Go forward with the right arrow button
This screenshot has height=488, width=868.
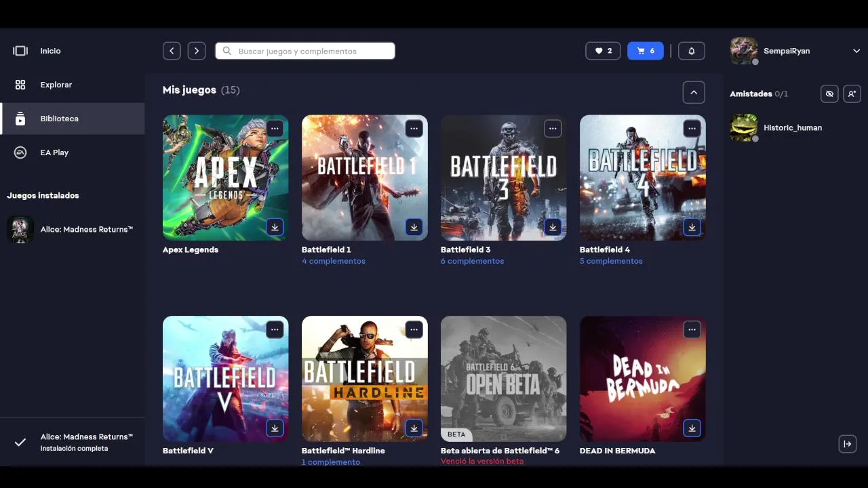coord(197,51)
